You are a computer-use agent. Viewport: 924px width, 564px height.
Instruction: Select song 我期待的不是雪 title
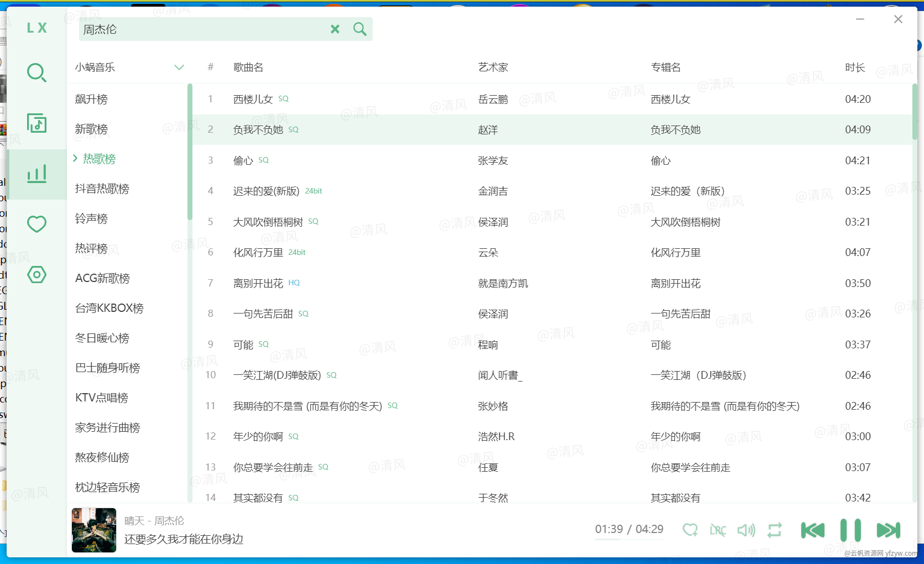[x=307, y=406]
